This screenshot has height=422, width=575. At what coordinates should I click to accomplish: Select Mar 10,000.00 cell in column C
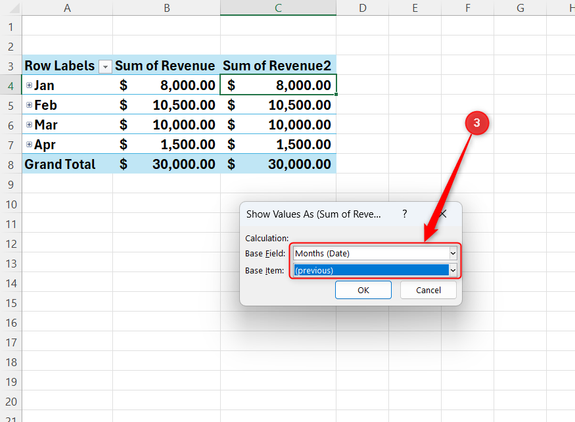(x=278, y=125)
